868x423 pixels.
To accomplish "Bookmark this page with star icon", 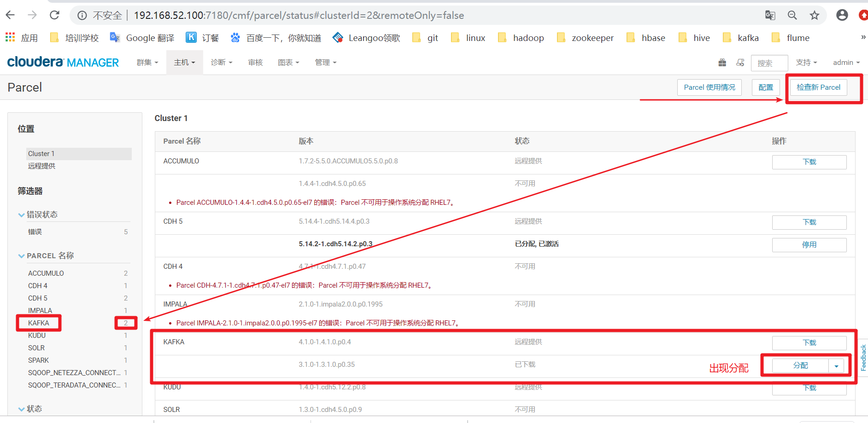I will tap(815, 15).
